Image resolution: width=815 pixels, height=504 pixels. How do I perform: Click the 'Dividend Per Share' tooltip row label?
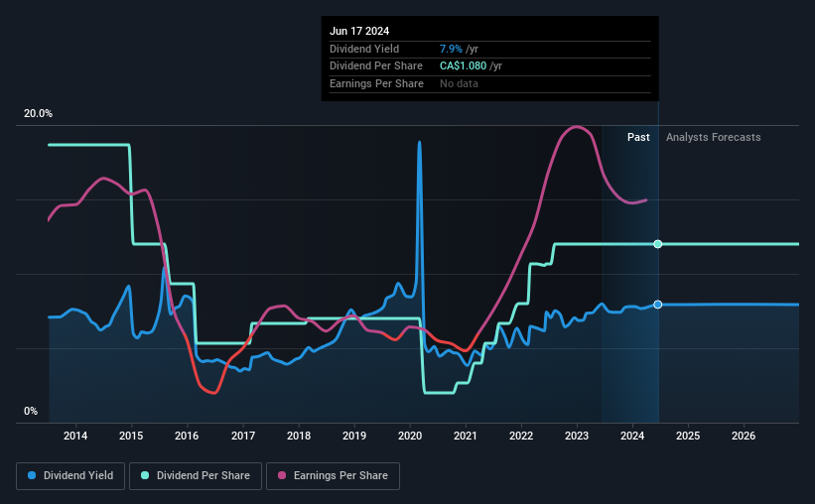point(376,66)
